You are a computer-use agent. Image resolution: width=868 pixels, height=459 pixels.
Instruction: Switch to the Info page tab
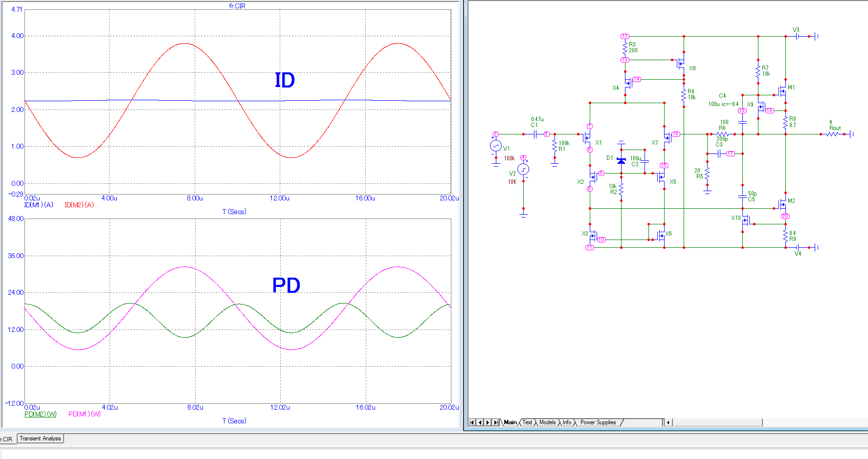(x=567, y=422)
